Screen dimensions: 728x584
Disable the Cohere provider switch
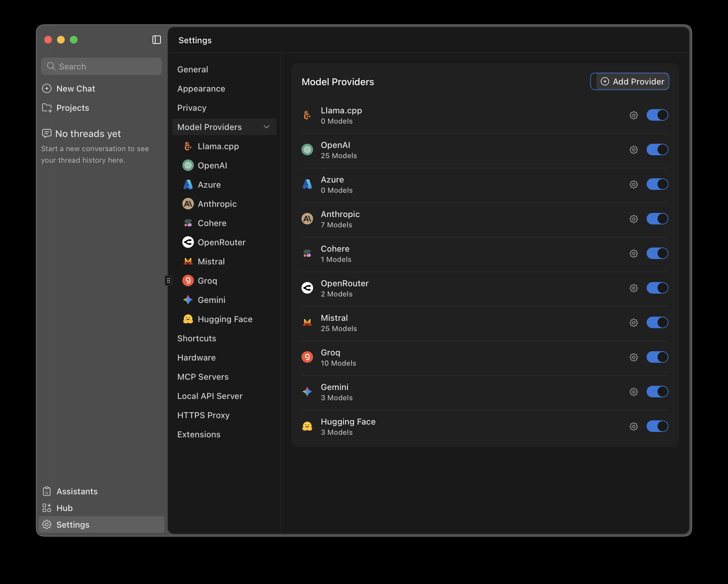pos(657,253)
